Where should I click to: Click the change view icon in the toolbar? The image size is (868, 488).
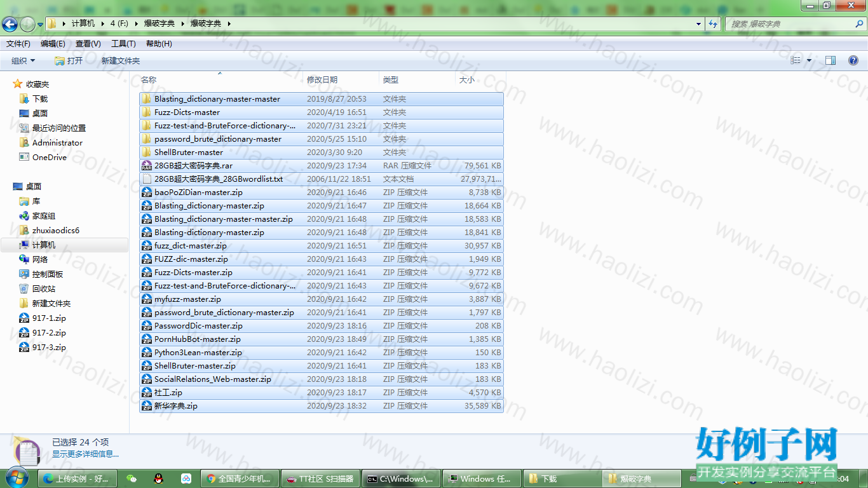coord(796,60)
